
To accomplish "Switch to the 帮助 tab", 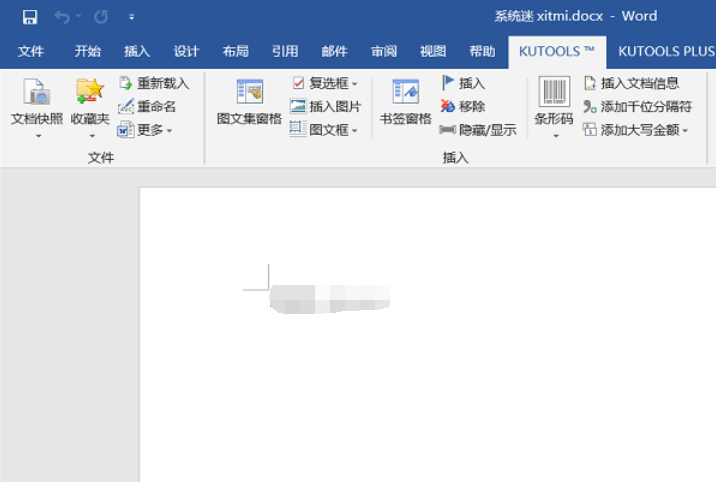I will click(482, 51).
